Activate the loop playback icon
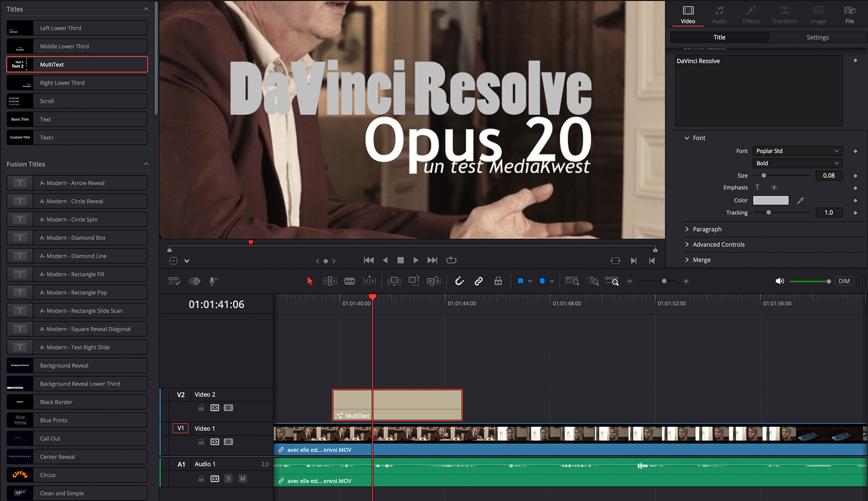 [x=451, y=260]
